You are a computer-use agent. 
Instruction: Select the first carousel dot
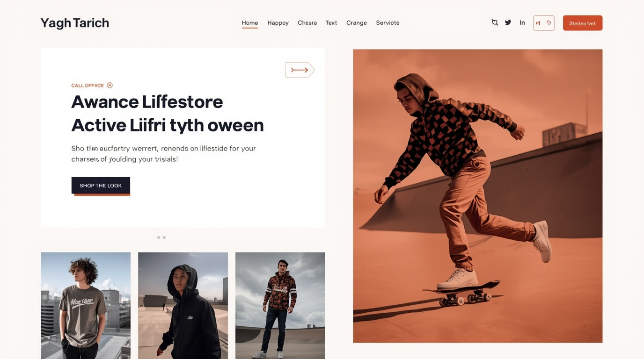[x=159, y=237]
